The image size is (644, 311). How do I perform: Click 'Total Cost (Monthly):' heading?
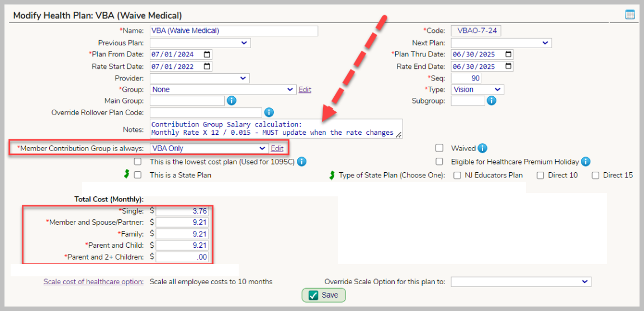[109, 199]
